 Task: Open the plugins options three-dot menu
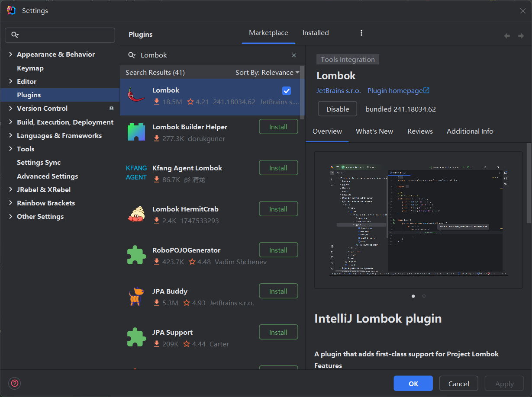coord(361,33)
